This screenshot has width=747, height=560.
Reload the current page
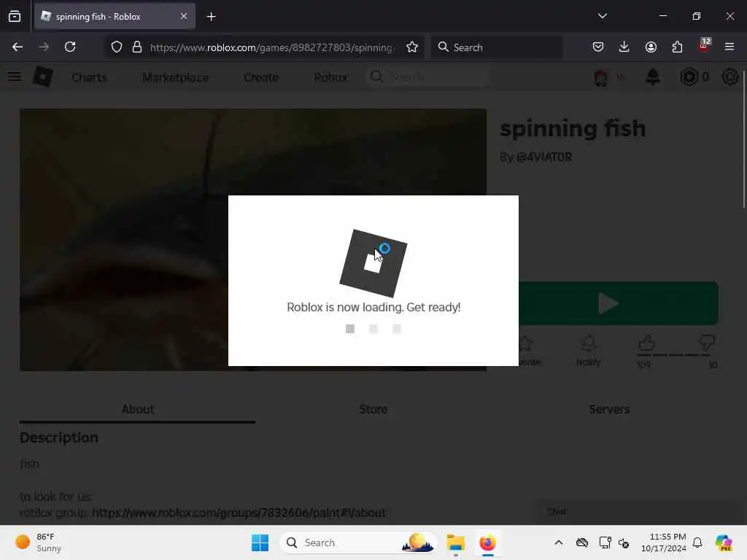tap(70, 47)
